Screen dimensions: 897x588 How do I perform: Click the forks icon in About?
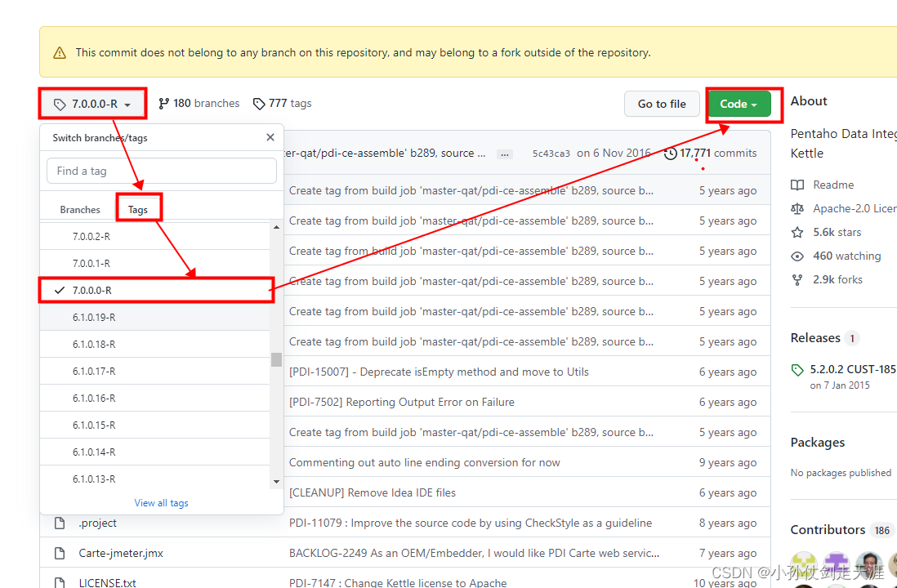[x=797, y=279]
